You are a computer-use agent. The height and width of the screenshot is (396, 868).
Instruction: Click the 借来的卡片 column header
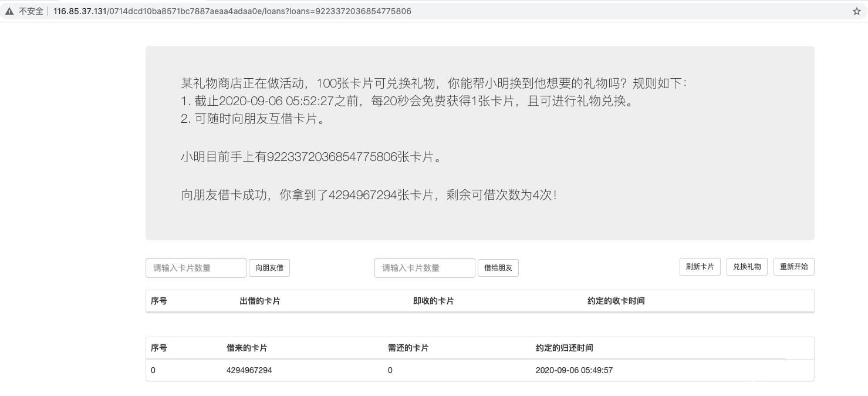click(246, 348)
